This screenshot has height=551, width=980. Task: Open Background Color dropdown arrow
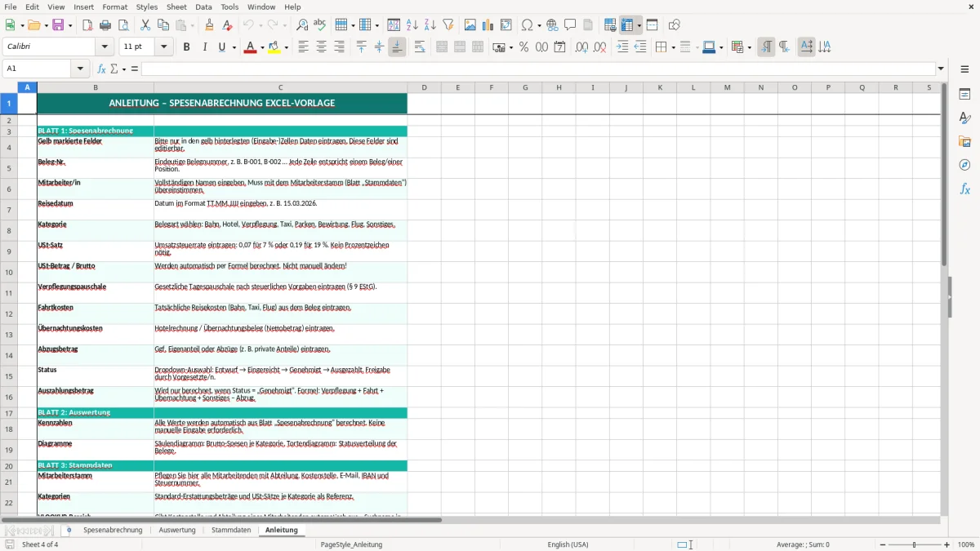point(287,47)
